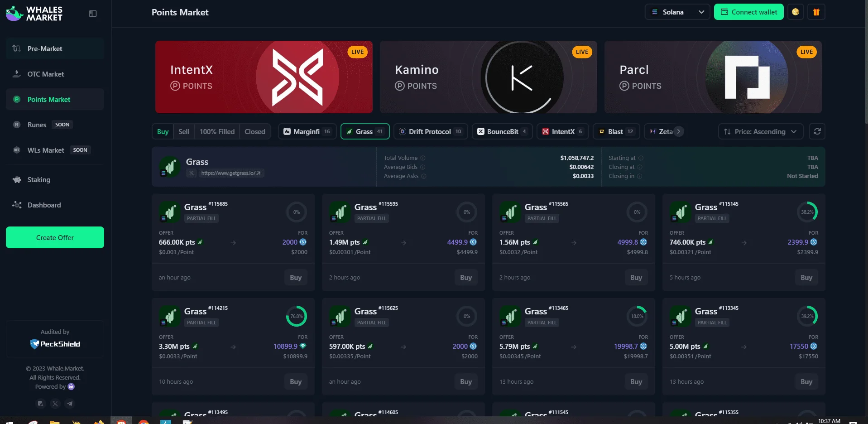868x424 pixels.
Task: Click the Staking piggy bank icon
Action: 17,180
